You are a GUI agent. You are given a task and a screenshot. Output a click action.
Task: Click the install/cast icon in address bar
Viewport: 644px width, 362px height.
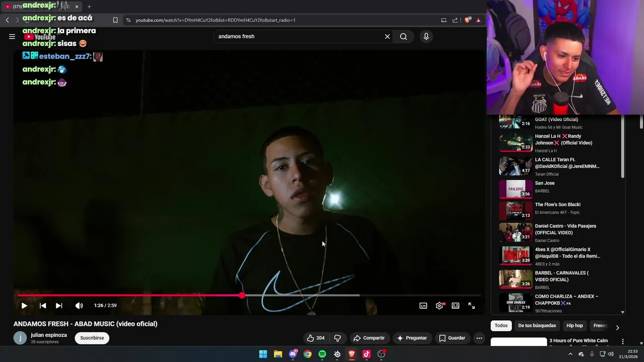click(444, 20)
